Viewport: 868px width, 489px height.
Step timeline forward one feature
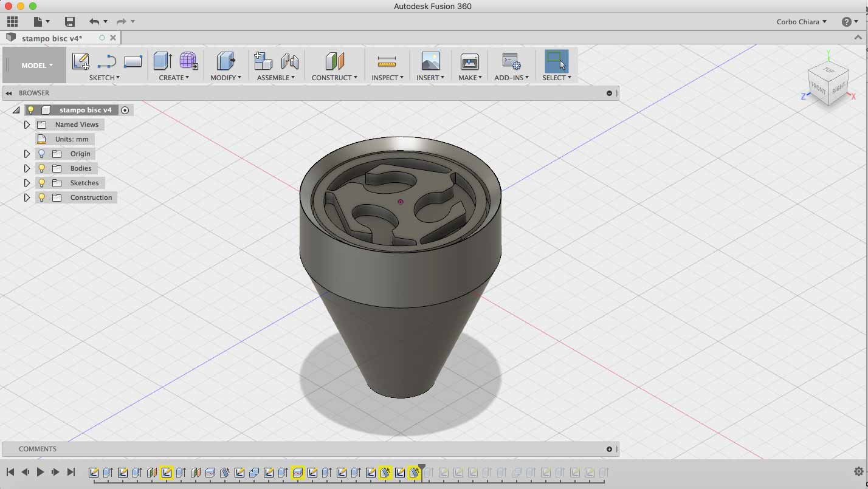(55, 472)
